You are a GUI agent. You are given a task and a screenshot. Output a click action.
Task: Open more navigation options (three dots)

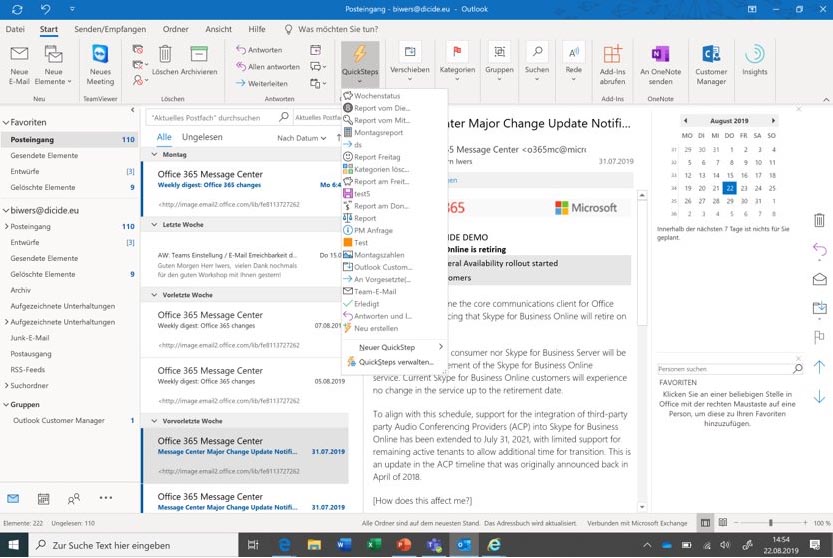(x=106, y=498)
